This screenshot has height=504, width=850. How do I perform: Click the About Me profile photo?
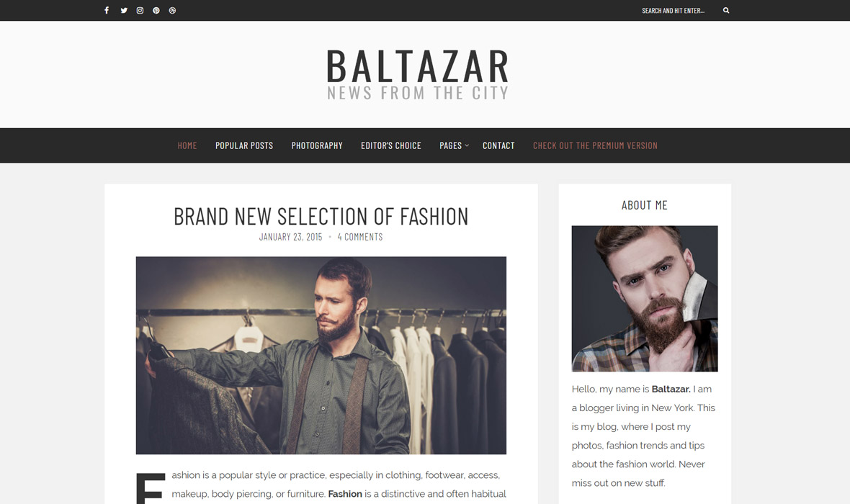click(645, 299)
